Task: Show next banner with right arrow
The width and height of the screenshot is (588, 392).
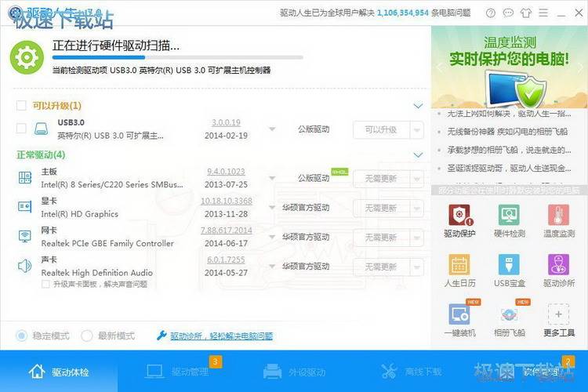Action: point(580,68)
